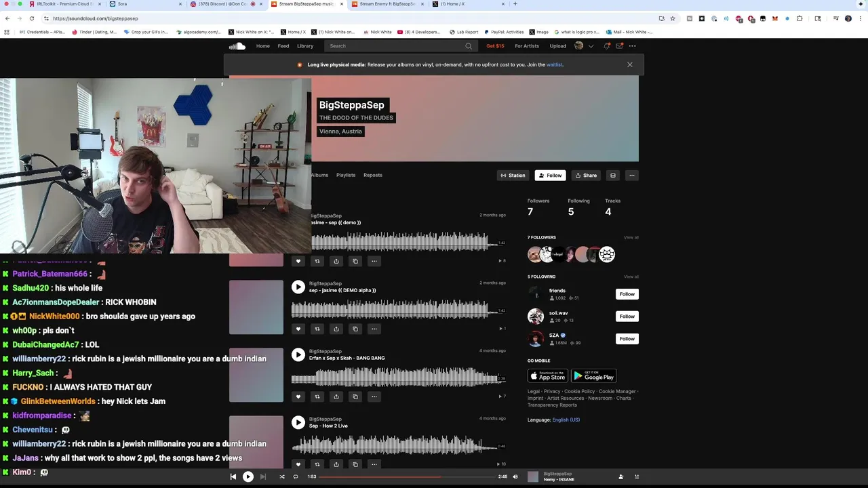Open the notifications bell in SoundCloud header

click(x=607, y=46)
